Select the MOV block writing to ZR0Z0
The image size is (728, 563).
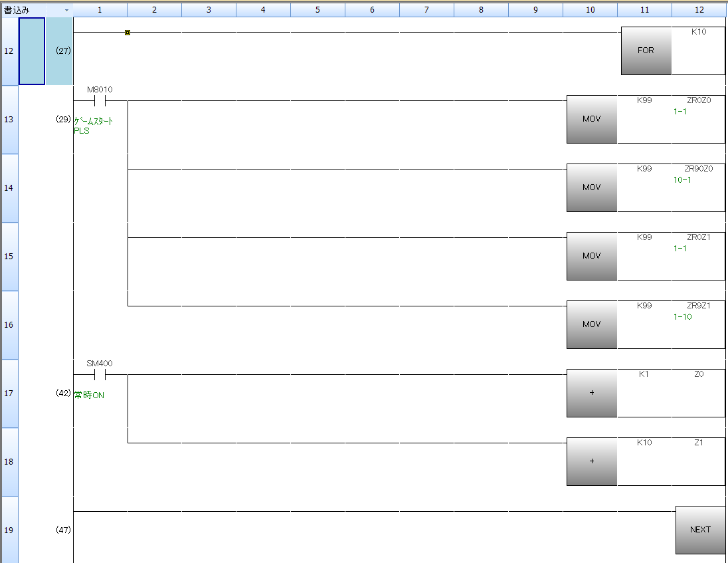pos(591,119)
